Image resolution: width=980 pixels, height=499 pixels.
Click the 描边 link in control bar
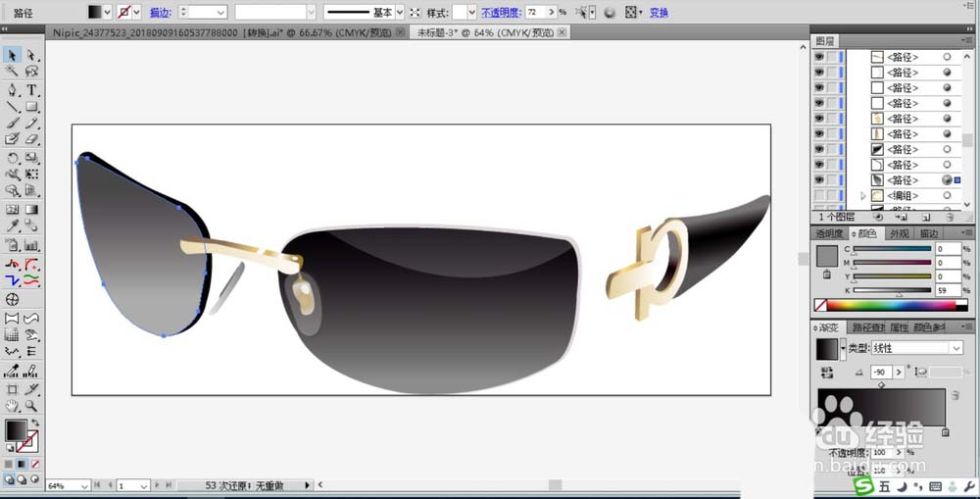pyautogui.click(x=161, y=12)
